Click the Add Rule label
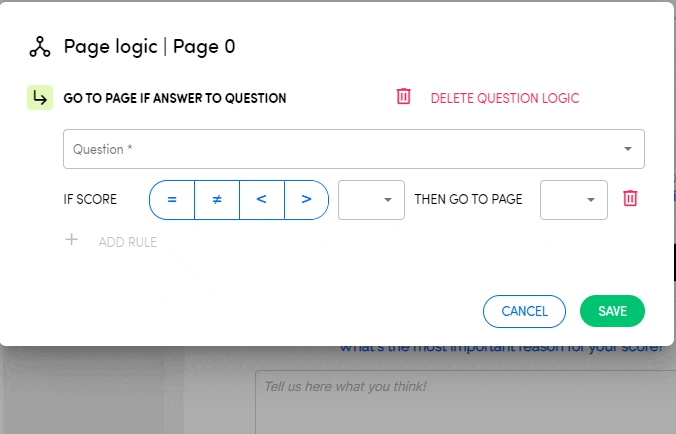Viewport: 676px width, 434px height. point(127,242)
